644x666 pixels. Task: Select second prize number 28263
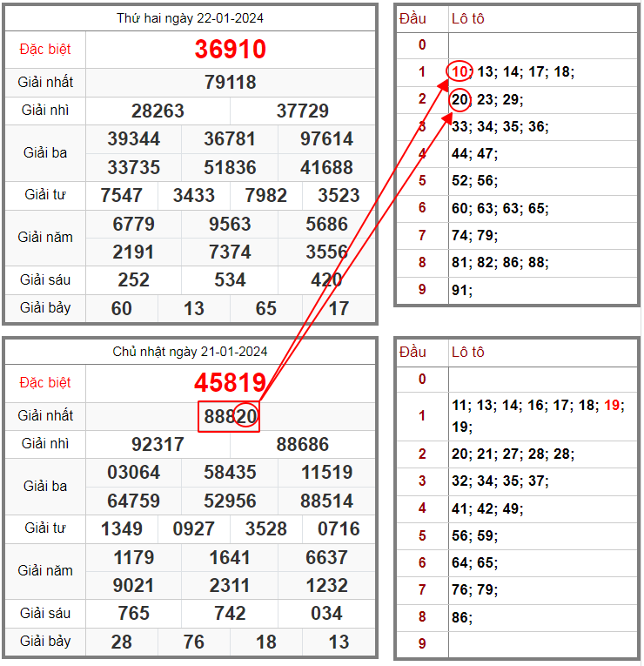[158, 111]
